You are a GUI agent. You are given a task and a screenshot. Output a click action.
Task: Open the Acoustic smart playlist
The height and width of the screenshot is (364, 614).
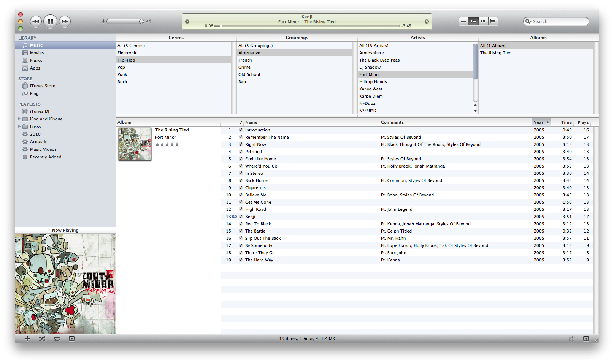tap(65, 142)
